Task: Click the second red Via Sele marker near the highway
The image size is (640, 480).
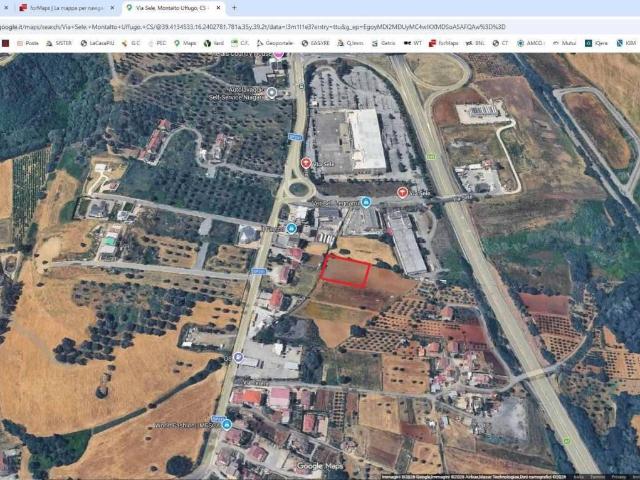Action: (402, 193)
